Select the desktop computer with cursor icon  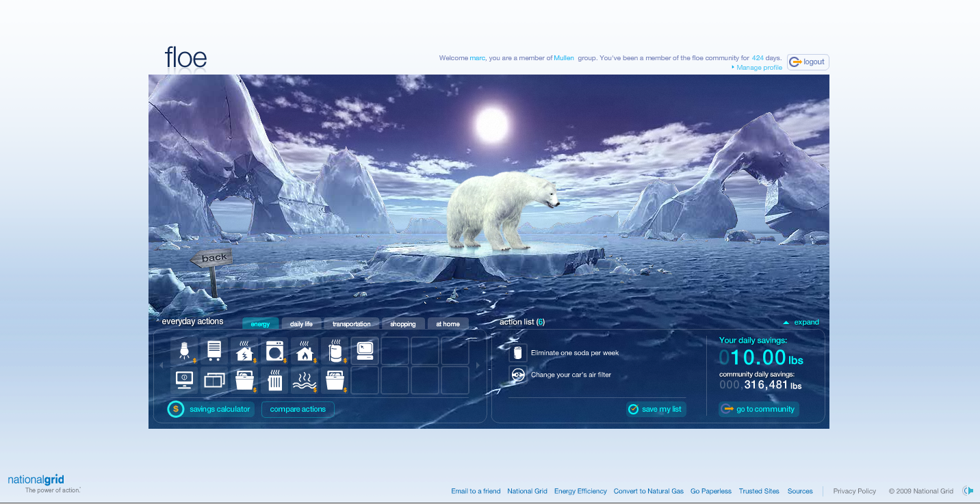365,351
